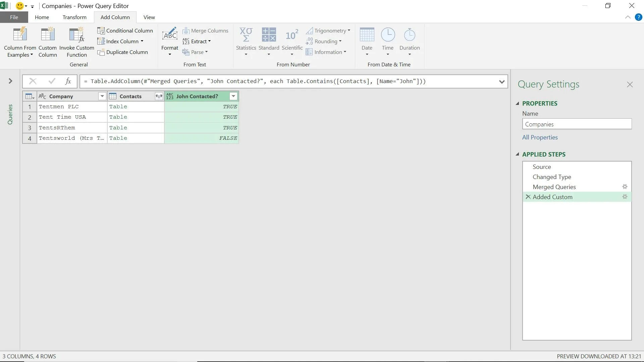Click the Column From Examples icon
Image resolution: width=644 pixels, height=362 pixels.
[x=20, y=35]
